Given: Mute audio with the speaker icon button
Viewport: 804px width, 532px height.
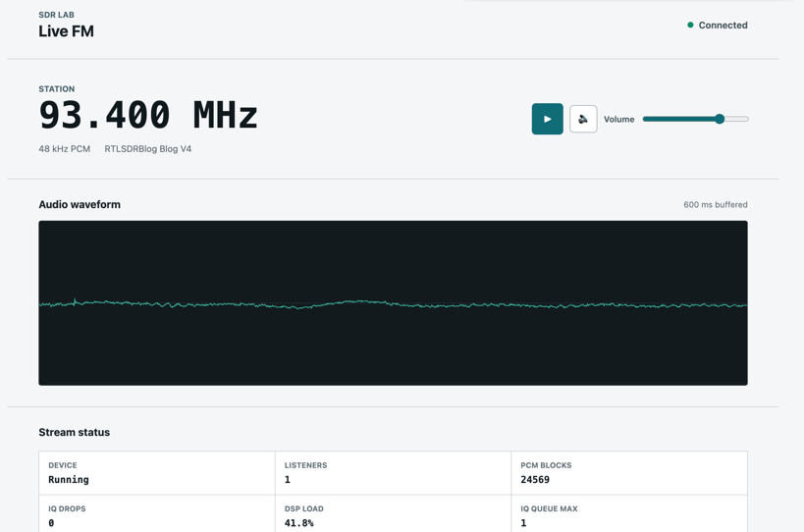Looking at the screenshot, I should coord(583,119).
